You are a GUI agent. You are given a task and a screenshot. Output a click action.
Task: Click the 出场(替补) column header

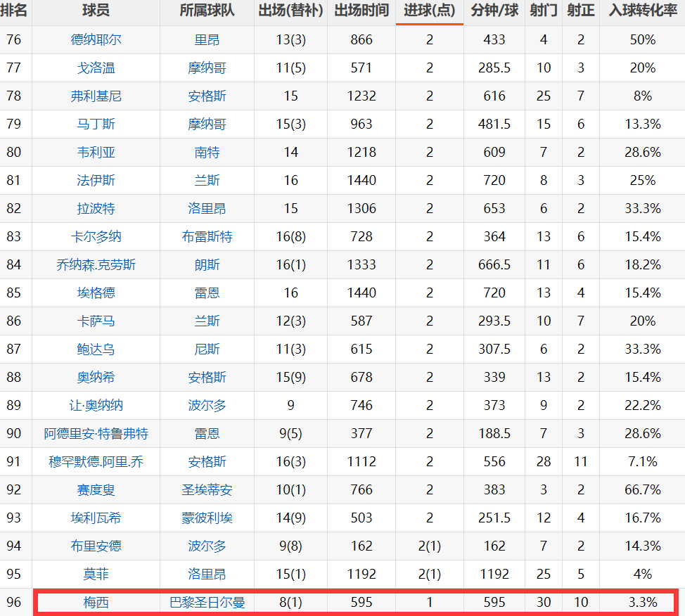tap(290, 11)
